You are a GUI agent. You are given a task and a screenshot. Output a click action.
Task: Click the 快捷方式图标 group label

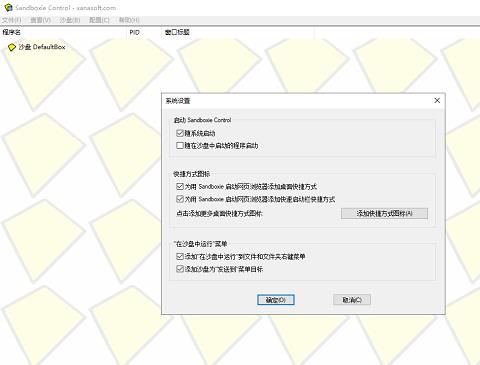click(192, 174)
